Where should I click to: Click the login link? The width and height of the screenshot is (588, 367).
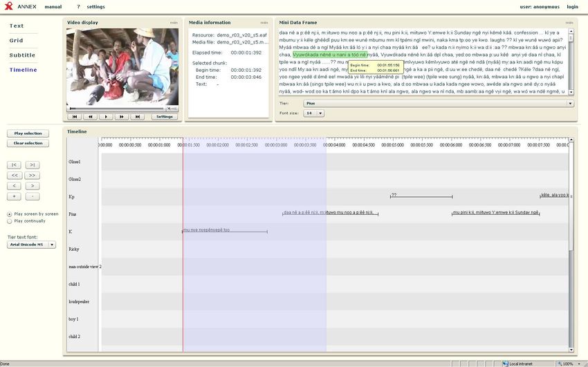coord(572,7)
